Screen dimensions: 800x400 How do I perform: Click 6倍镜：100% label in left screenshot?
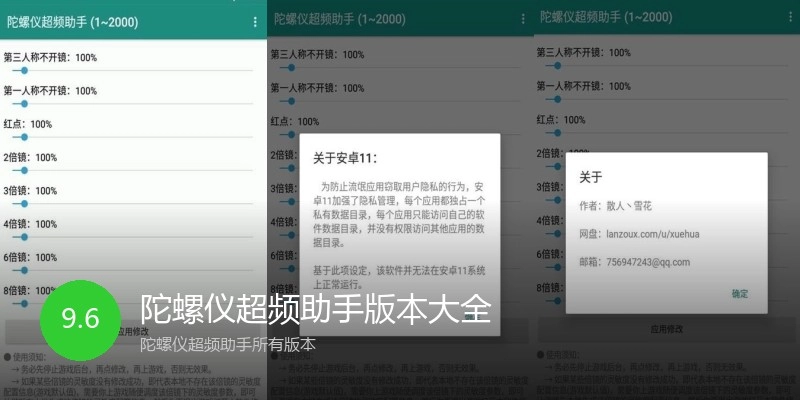pyautogui.click(x=30, y=258)
